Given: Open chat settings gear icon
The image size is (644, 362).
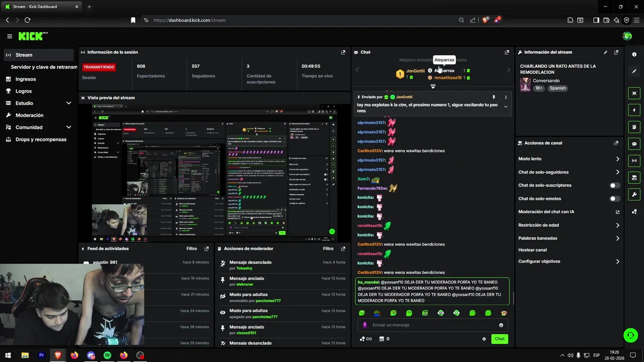Looking at the screenshot, I should pos(484,339).
